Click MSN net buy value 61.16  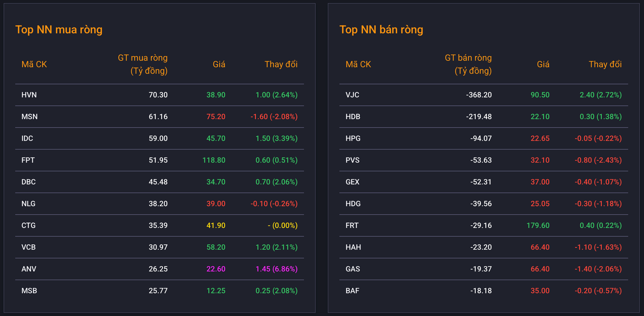click(158, 117)
